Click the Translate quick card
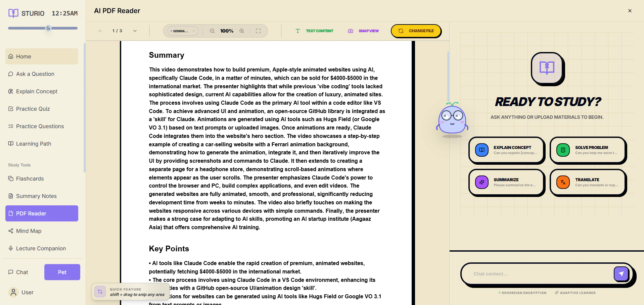This screenshot has width=644, height=305. [x=588, y=182]
